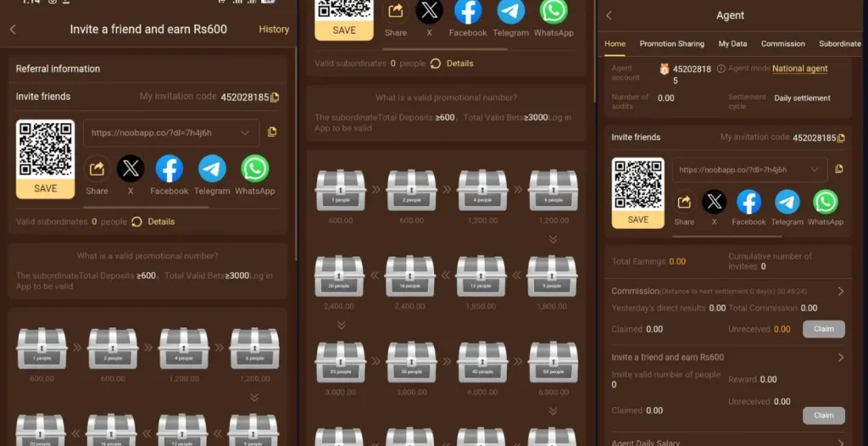868x446 pixels.
Task: Share via Facebook on the Agent screen
Action: pyautogui.click(x=748, y=202)
